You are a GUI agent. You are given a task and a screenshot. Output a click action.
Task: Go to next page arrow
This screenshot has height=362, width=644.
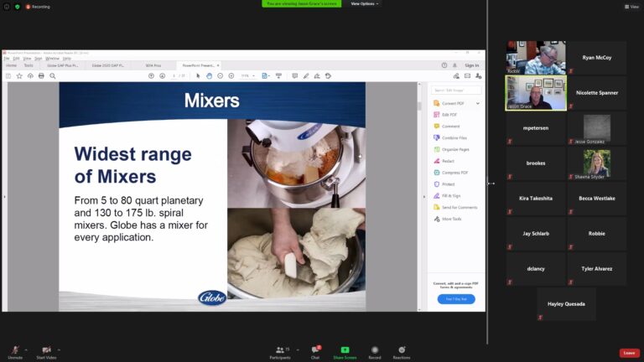162,76
